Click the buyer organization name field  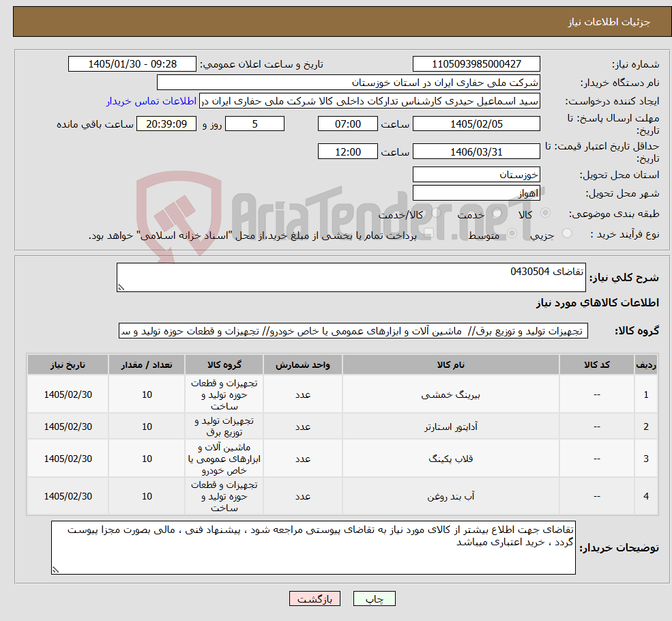click(x=349, y=83)
